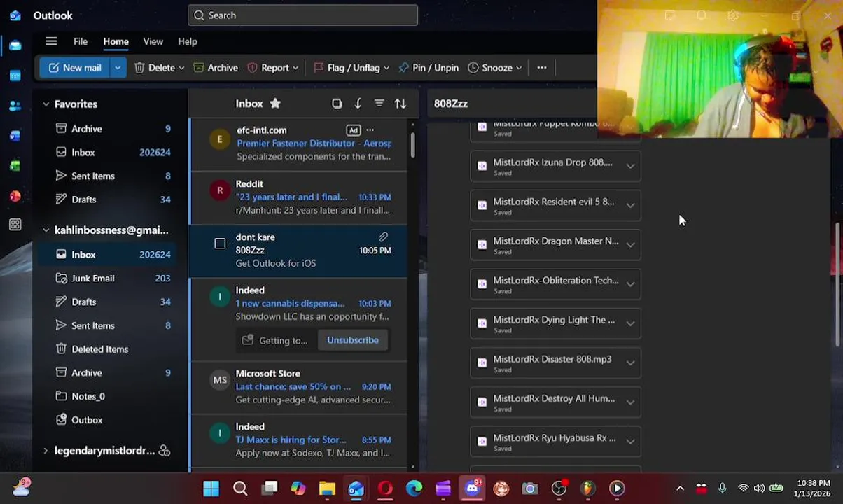Open the Delete dropdown arrow

click(181, 68)
